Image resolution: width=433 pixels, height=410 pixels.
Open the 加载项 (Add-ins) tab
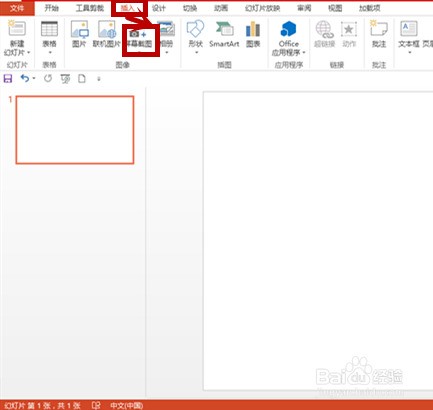point(370,8)
